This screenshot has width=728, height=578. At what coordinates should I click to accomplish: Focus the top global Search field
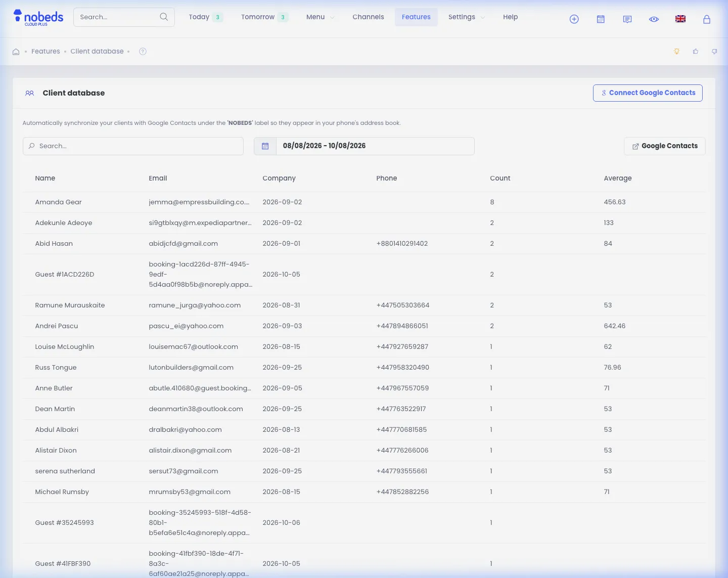coord(124,17)
